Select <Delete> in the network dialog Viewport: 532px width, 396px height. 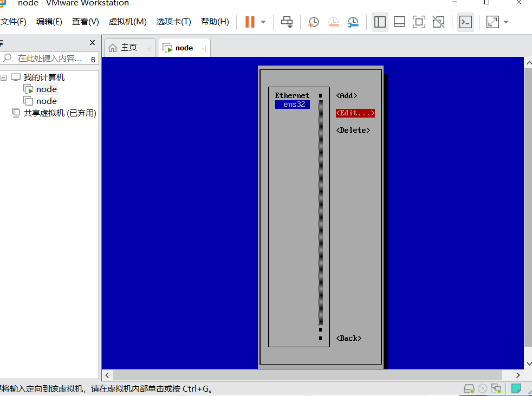coord(353,131)
